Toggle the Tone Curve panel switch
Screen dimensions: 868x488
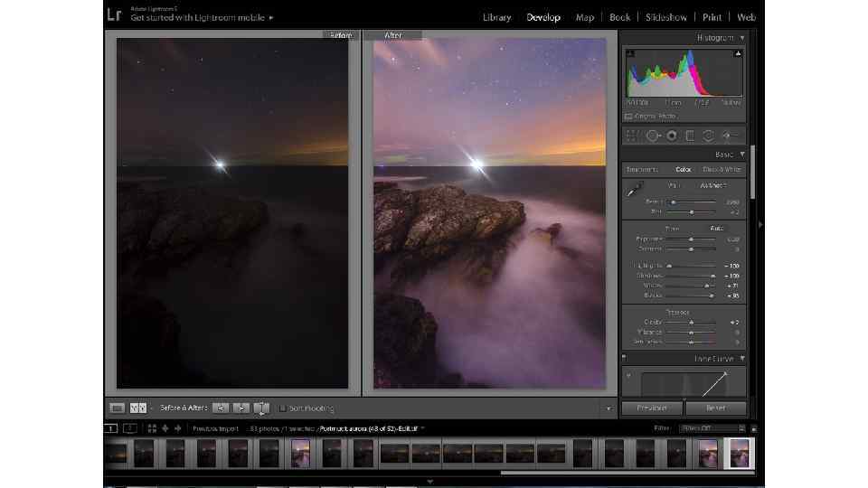[623, 359]
